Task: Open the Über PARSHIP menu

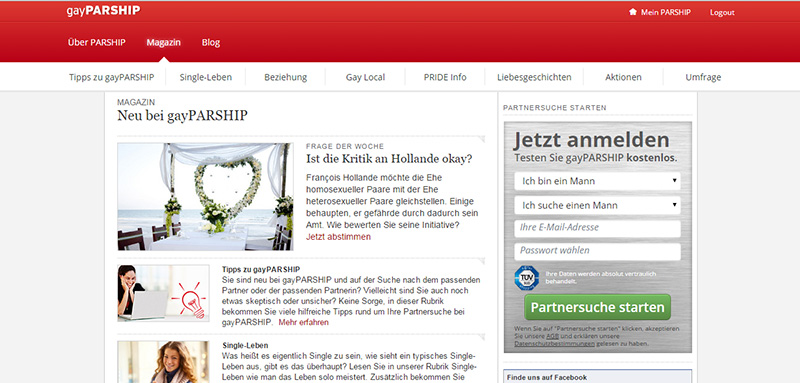Action: [96, 42]
